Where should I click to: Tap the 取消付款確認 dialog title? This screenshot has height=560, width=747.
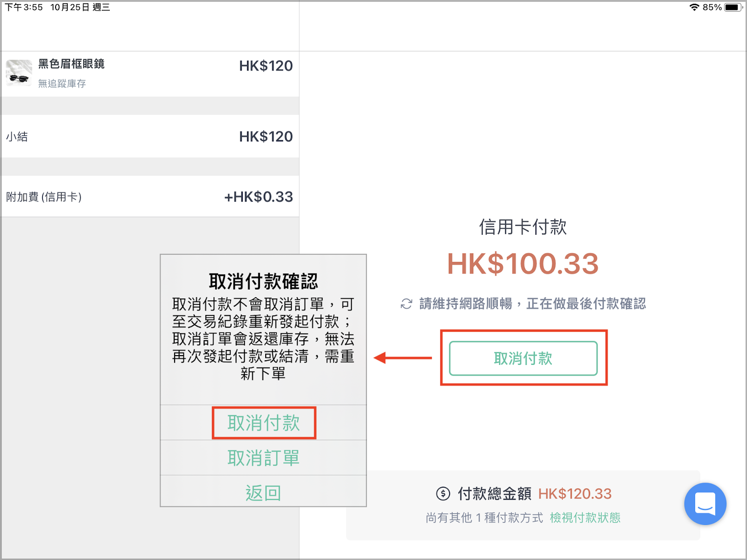tap(263, 281)
